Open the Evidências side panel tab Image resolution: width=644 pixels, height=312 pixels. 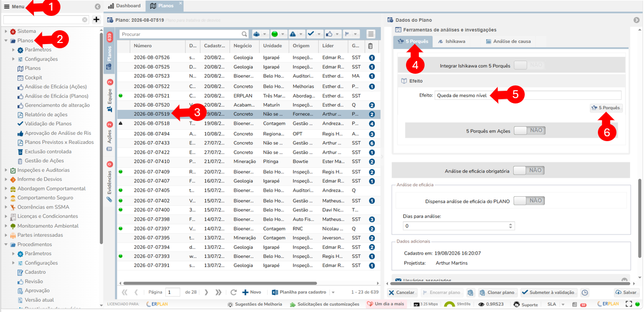pos(110,182)
